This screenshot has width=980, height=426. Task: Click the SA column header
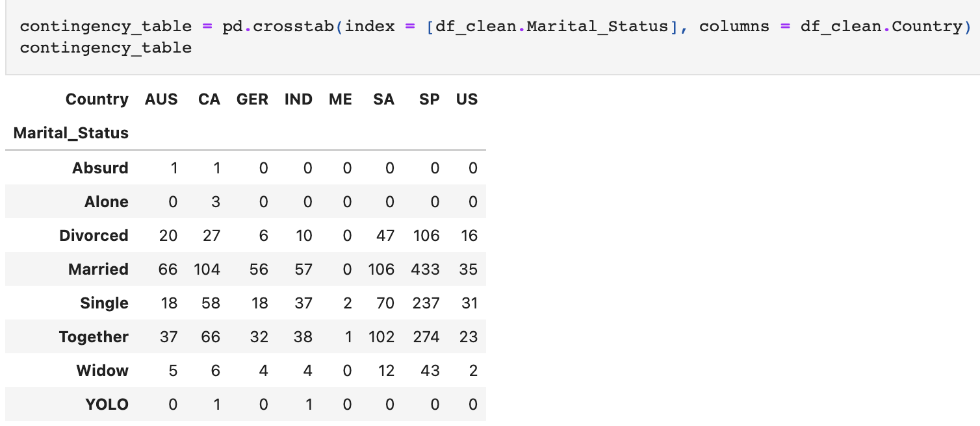coord(383,99)
